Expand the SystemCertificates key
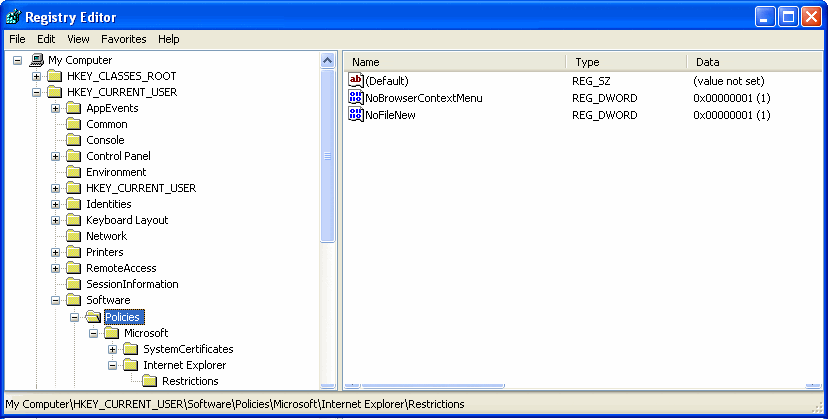 click(113, 349)
